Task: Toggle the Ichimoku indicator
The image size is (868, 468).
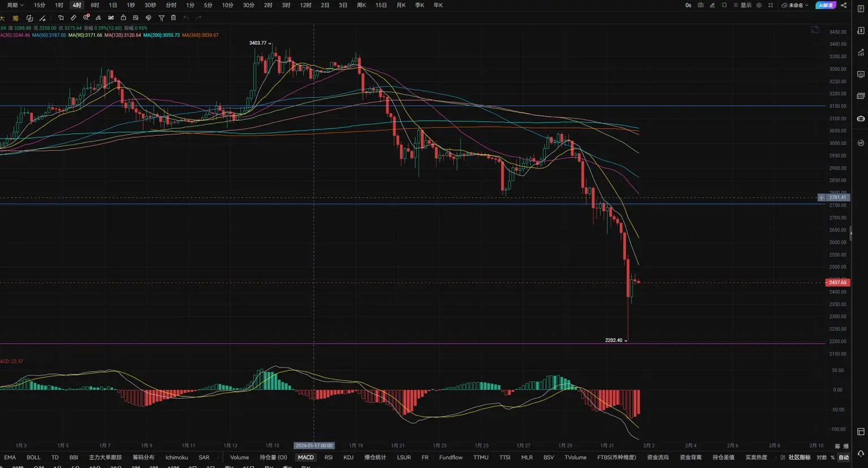Action: coord(176,457)
